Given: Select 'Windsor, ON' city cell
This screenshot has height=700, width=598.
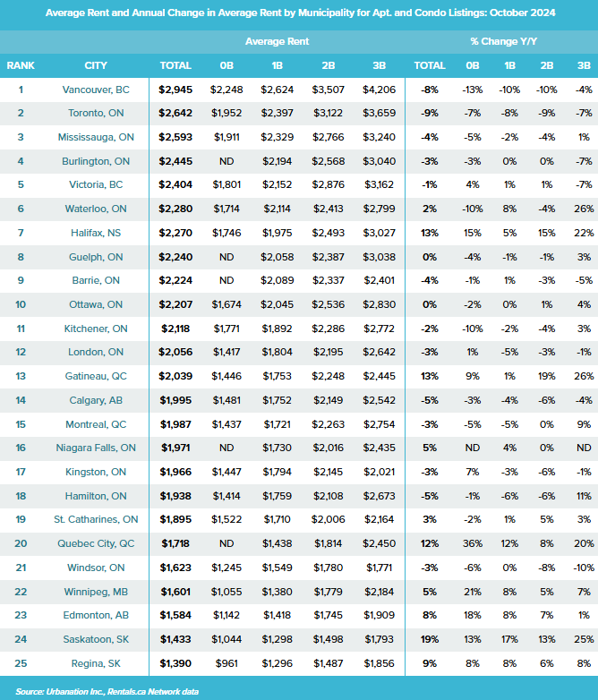Looking at the screenshot, I should (x=96, y=568).
